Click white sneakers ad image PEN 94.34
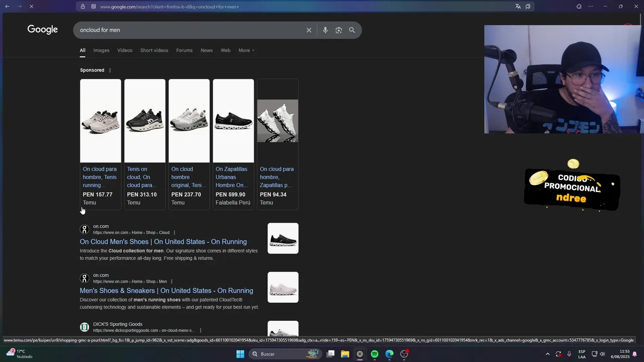This screenshot has width=644, height=362. (278, 121)
